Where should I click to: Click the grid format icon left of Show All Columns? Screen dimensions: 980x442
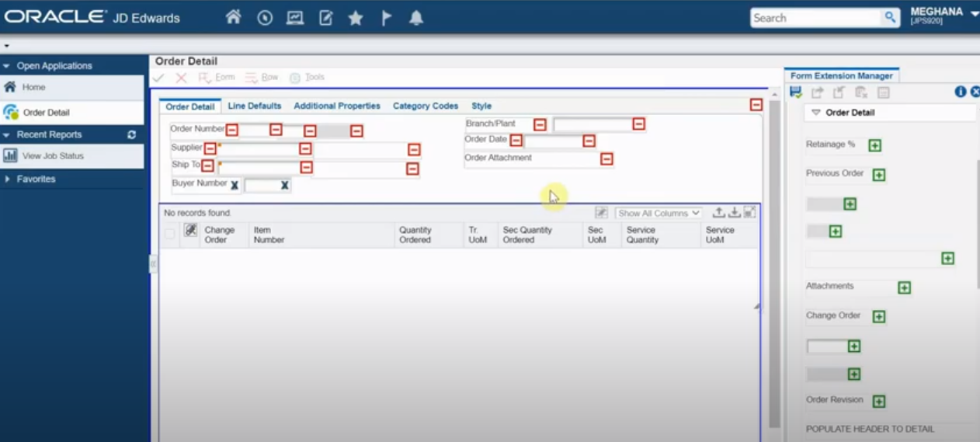pos(601,212)
